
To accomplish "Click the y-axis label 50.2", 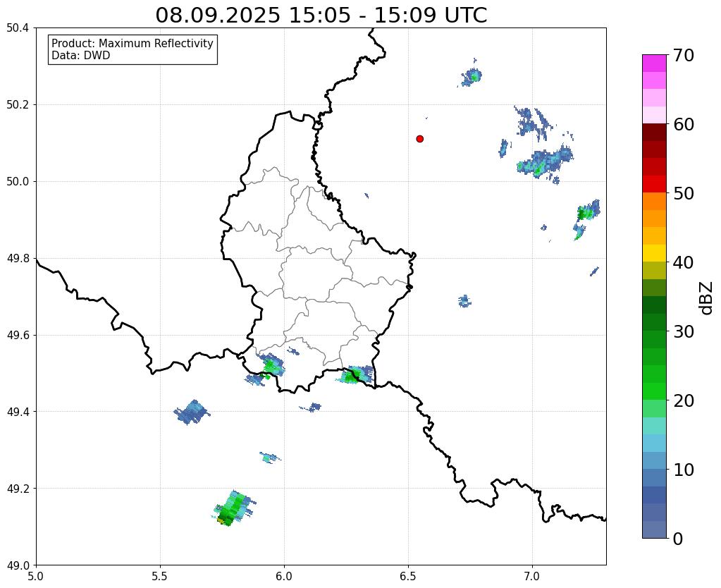I will (18, 105).
